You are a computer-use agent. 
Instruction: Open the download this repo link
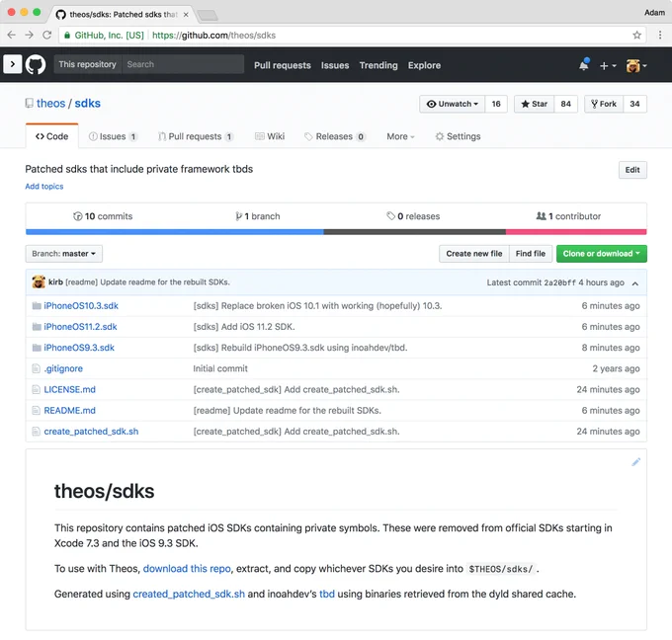(187, 569)
